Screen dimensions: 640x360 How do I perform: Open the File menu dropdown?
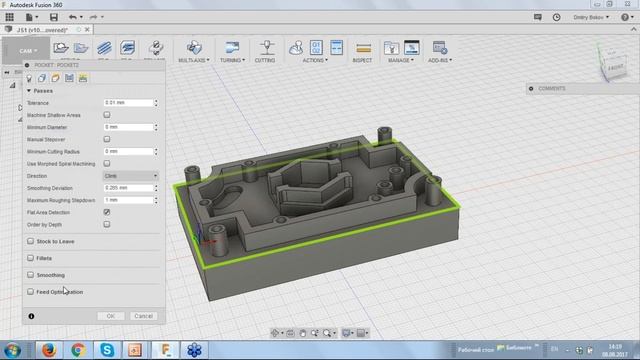click(32, 17)
